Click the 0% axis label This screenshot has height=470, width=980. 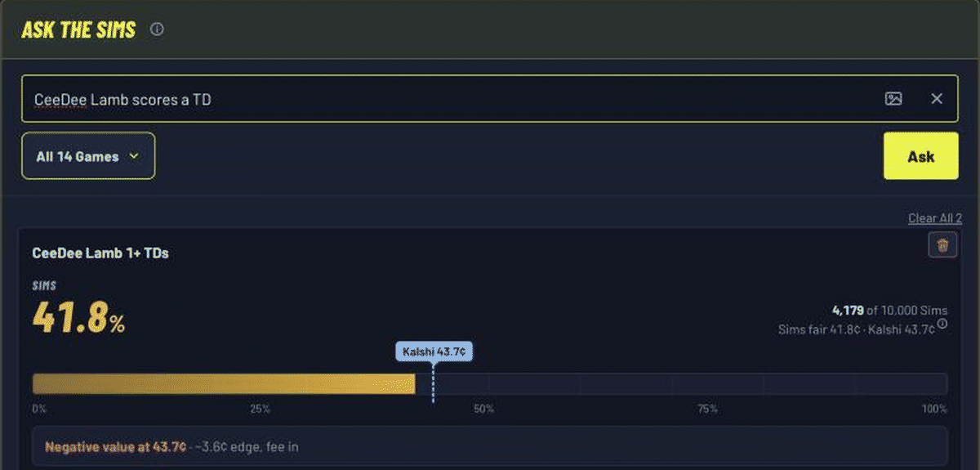[39, 409]
